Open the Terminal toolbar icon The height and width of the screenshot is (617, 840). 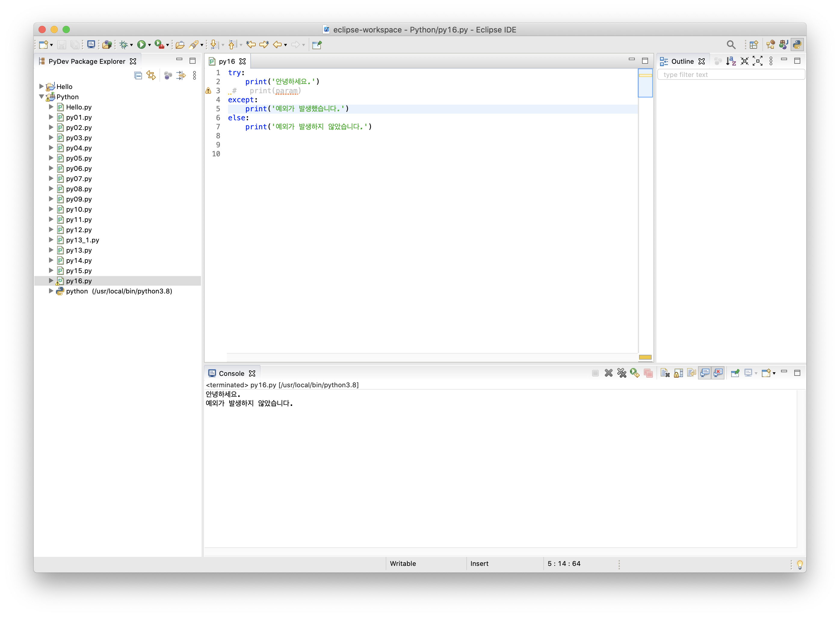(x=91, y=45)
